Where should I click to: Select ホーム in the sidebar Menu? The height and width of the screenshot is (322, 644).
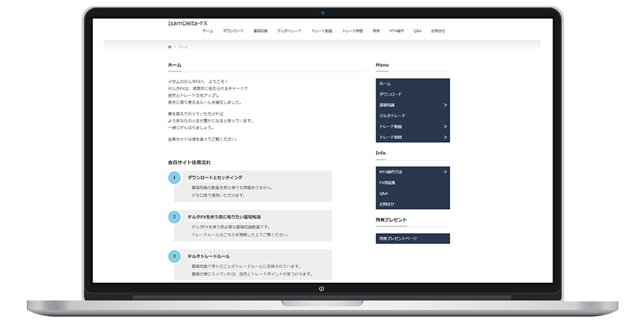point(385,84)
